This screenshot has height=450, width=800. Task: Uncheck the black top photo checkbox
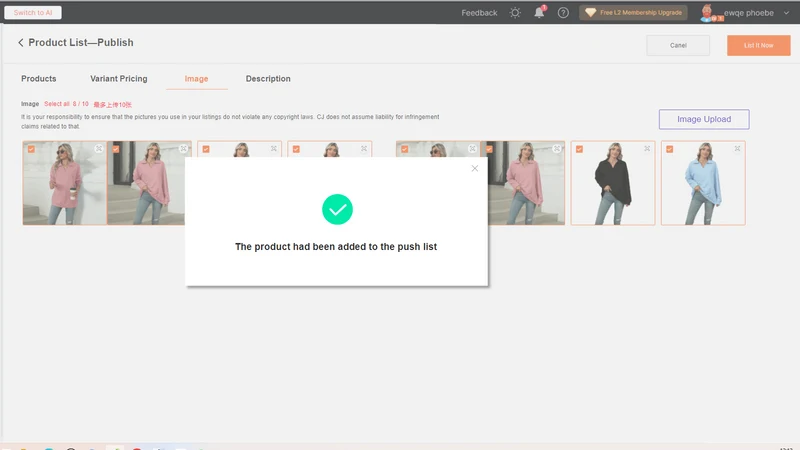coord(579,149)
